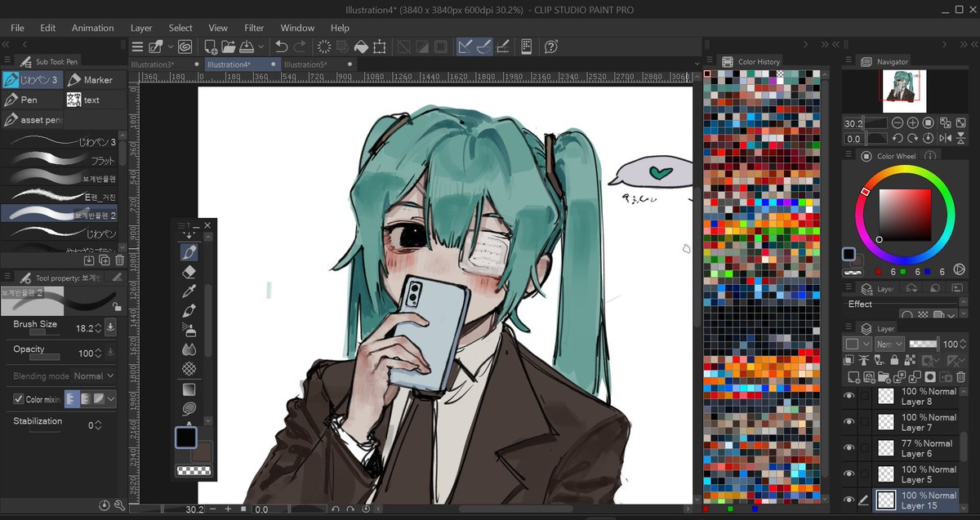Open the Sub Tool panel menu icon
980x520 pixels.
[7, 60]
